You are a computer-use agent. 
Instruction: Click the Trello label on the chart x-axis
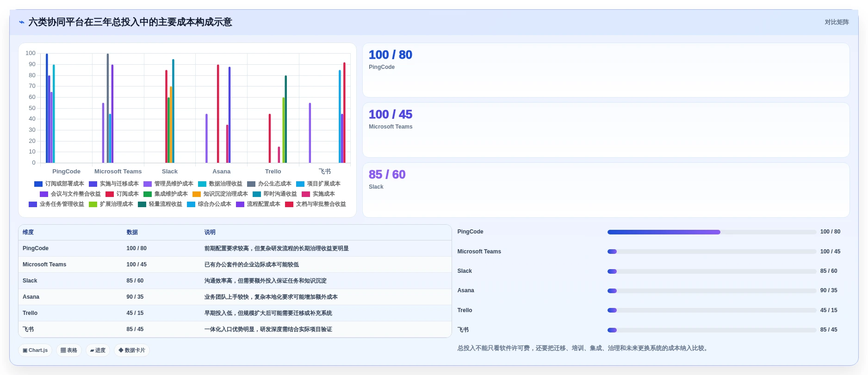[x=273, y=172]
